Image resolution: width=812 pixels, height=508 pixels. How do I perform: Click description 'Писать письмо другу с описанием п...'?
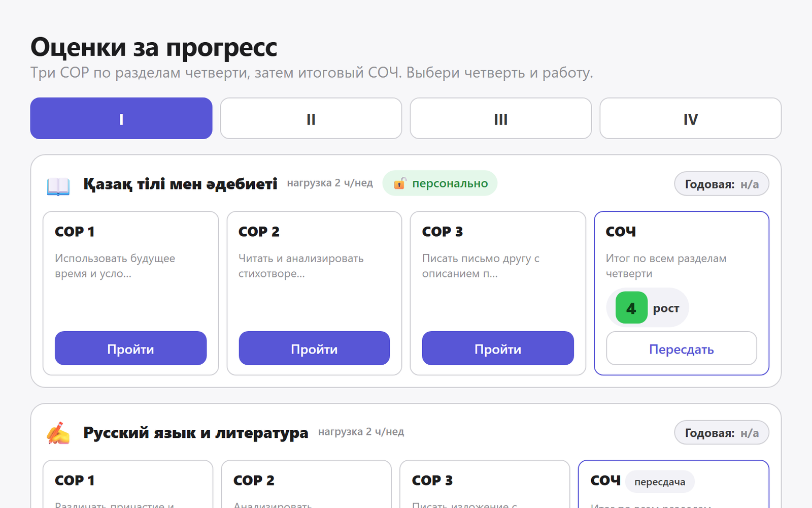point(481,266)
